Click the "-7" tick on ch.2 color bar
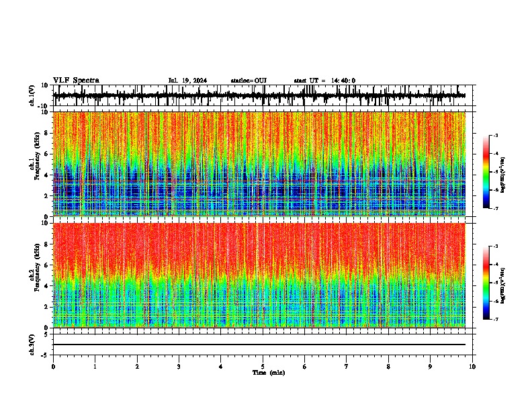The width and height of the screenshot is (532, 411). coord(495,319)
